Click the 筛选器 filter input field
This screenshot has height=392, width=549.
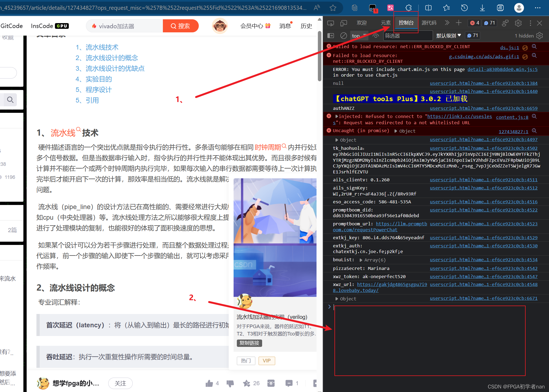tap(407, 36)
